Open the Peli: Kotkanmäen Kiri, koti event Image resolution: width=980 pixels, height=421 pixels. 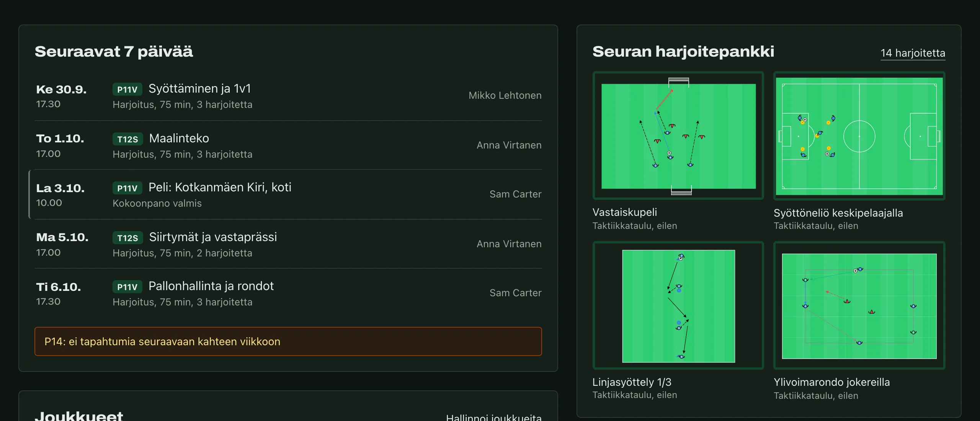288,194
